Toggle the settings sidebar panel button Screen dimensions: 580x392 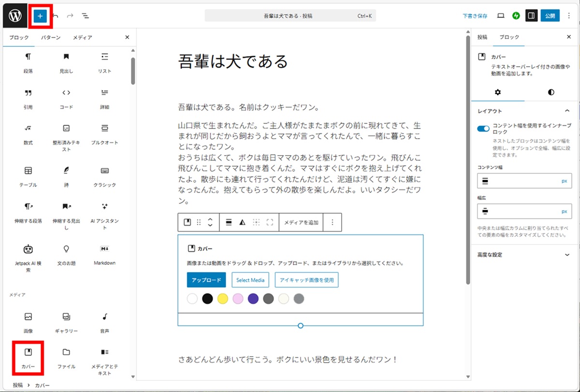(531, 16)
